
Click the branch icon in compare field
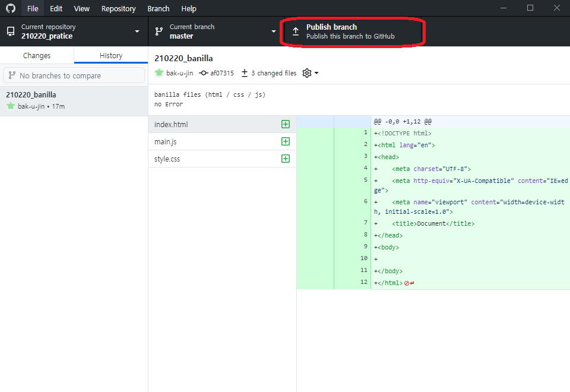coord(12,75)
